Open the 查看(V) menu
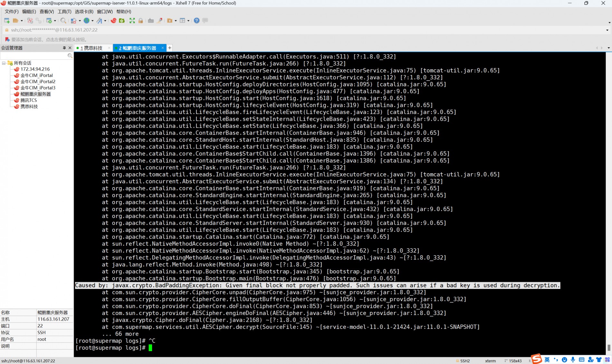The image size is (612, 364). (47, 12)
